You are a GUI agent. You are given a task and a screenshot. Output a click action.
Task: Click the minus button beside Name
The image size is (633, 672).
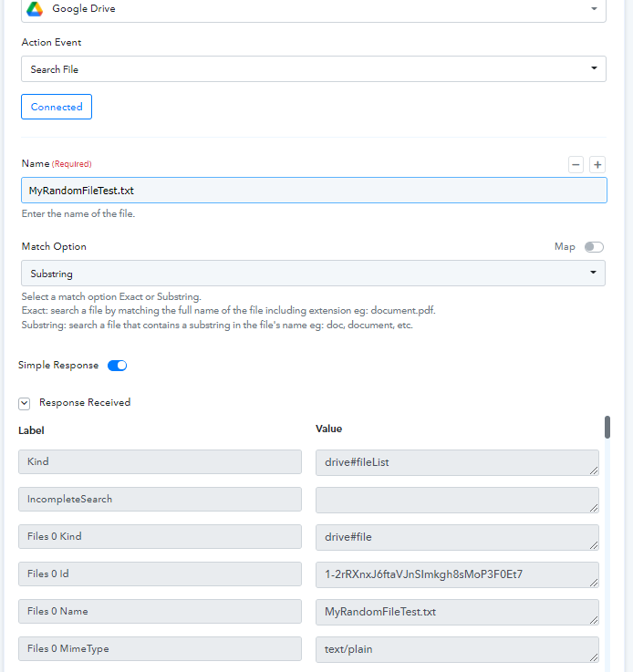pyautogui.click(x=576, y=164)
